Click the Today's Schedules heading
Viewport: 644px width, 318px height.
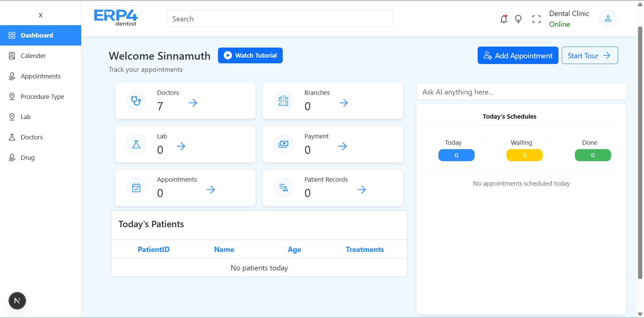click(509, 116)
